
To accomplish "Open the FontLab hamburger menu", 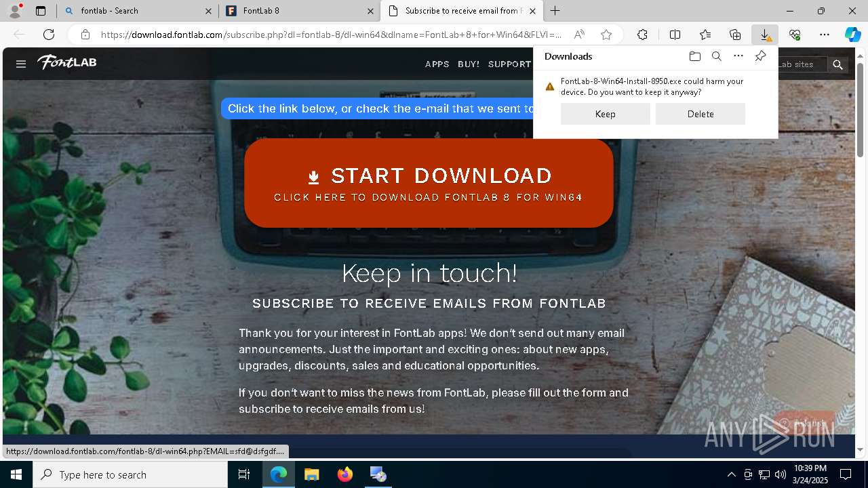I will [x=21, y=64].
